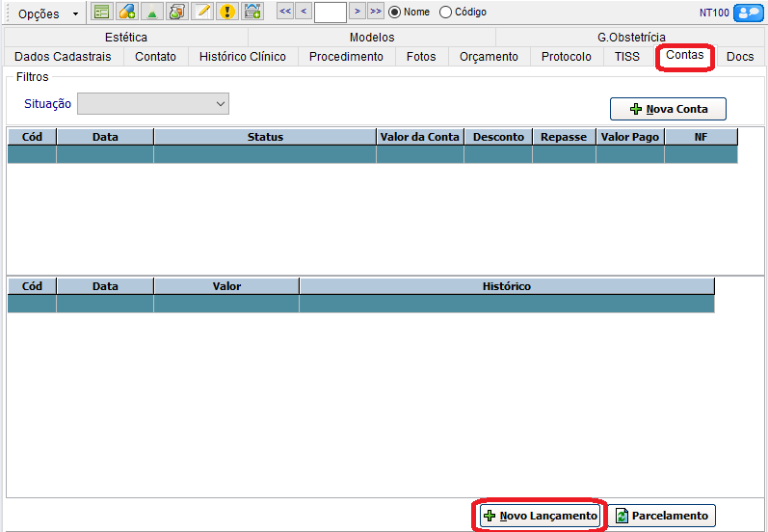Image resolution: width=768 pixels, height=532 pixels.
Task: Expand the Opções dropdown menu
Action: [48, 13]
